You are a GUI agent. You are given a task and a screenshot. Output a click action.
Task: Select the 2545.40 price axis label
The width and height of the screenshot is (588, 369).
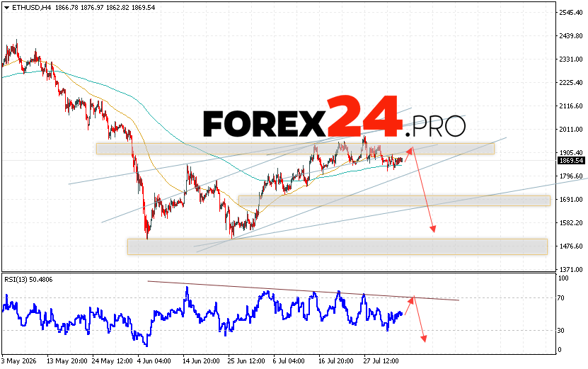click(x=571, y=12)
